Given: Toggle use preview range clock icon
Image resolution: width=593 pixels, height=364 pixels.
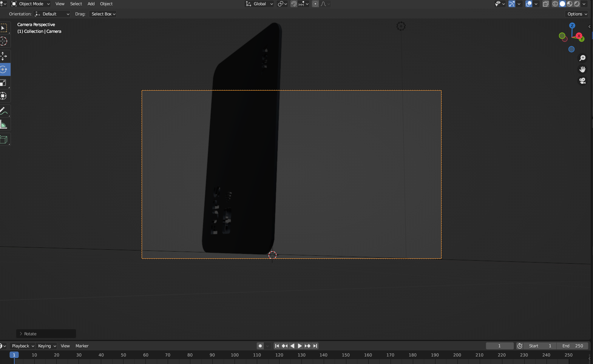Looking at the screenshot, I should (520, 346).
